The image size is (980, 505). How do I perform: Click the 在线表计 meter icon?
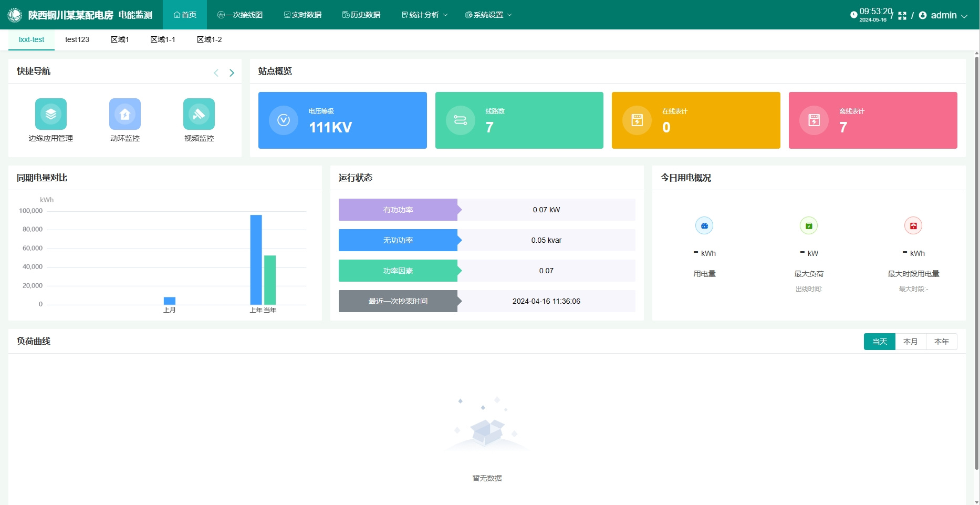(x=637, y=120)
